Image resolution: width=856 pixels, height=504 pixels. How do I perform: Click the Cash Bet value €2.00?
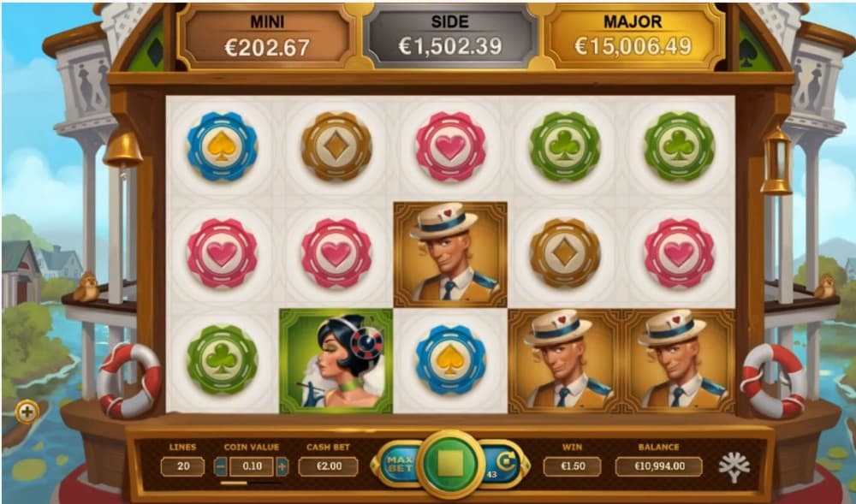click(328, 466)
